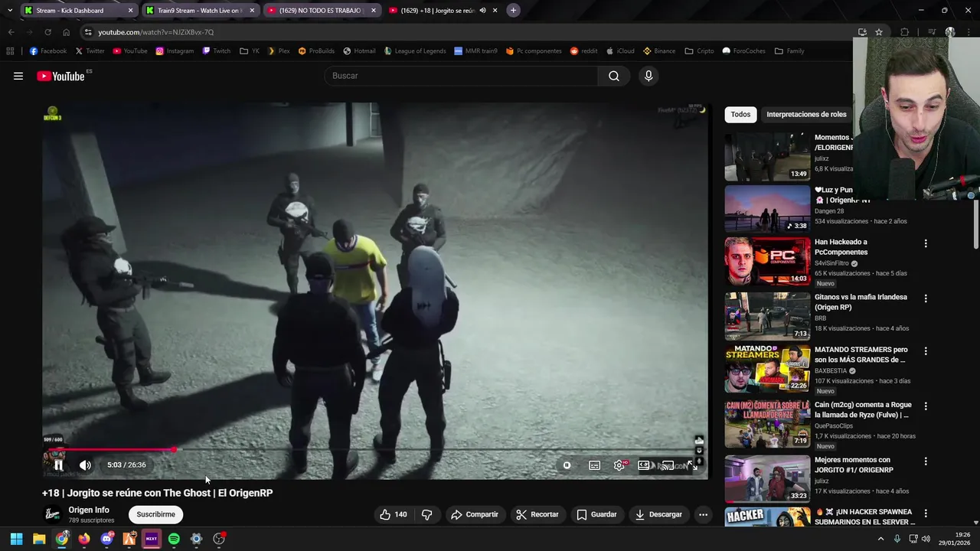
Task: Click the search magnifier button
Action: (614, 76)
